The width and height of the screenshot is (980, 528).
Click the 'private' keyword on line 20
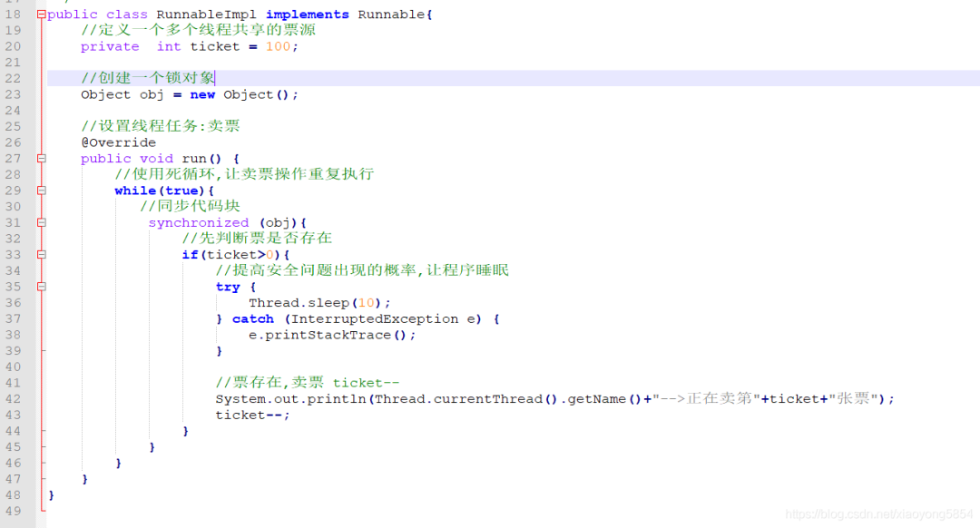click(110, 47)
